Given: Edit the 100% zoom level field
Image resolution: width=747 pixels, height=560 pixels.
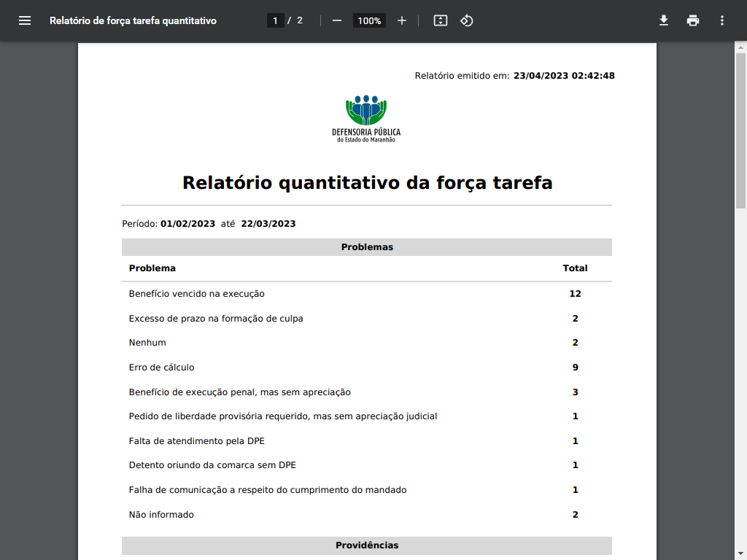Looking at the screenshot, I should [369, 20].
